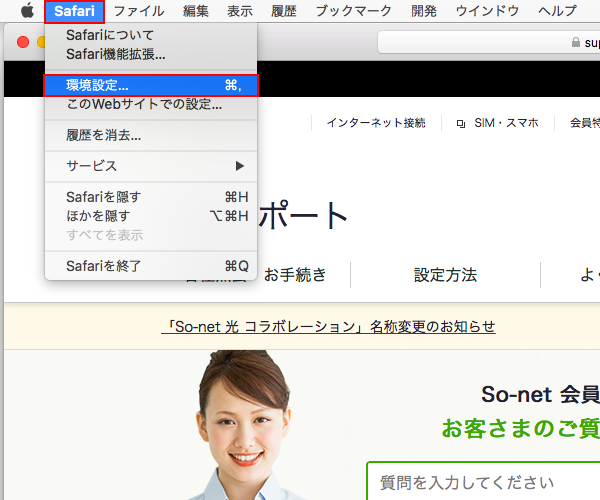Open the Apple menu

(27, 11)
